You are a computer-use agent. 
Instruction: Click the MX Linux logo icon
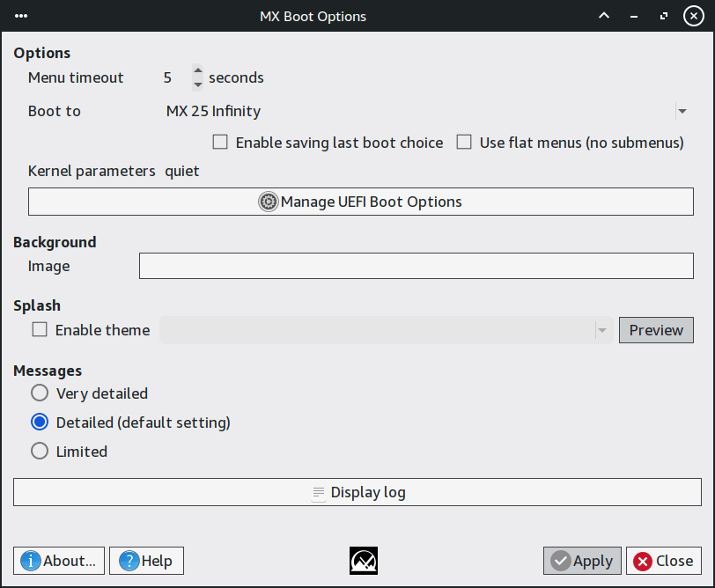coord(364,561)
